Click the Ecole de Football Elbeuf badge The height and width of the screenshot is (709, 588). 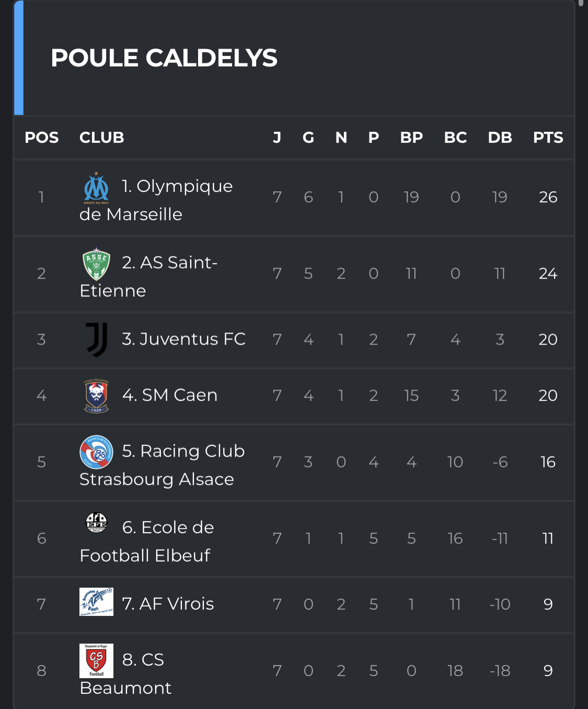[x=97, y=522]
